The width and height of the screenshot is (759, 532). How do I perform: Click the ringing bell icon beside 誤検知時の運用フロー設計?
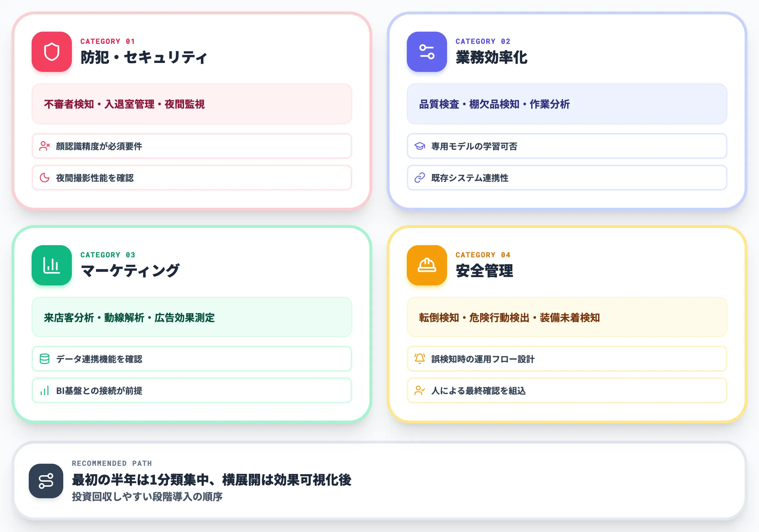420,359
